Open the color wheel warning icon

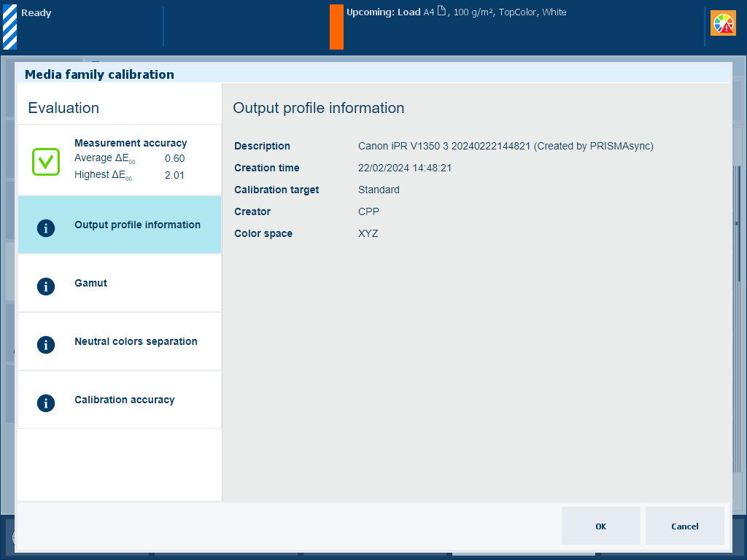pyautogui.click(x=723, y=23)
